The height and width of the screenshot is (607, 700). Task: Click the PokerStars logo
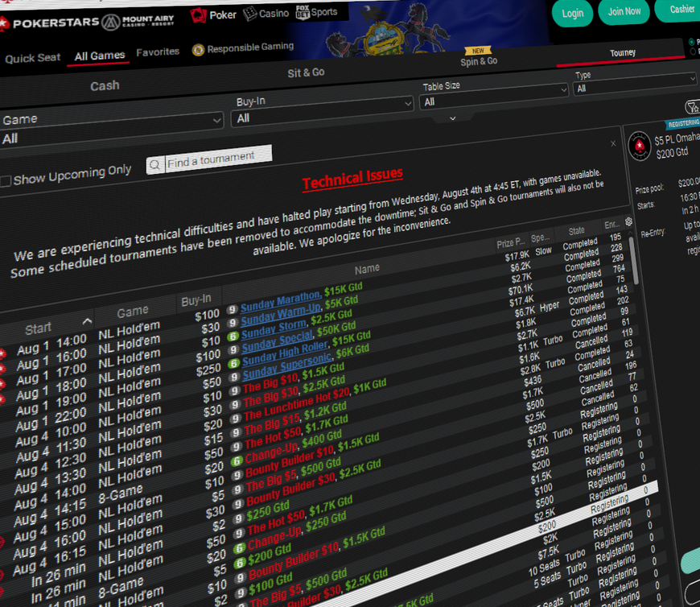(x=49, y=23)
